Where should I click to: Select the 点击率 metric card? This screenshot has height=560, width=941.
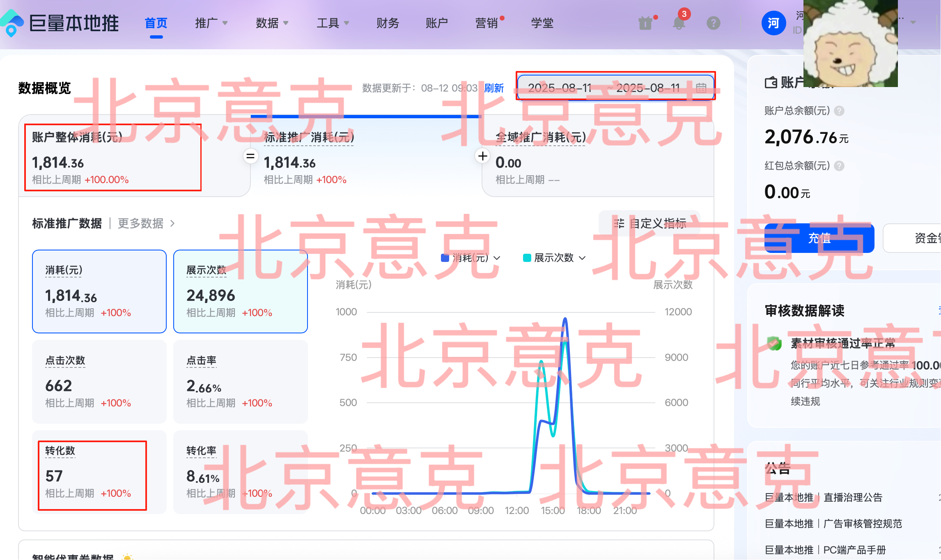240,381
